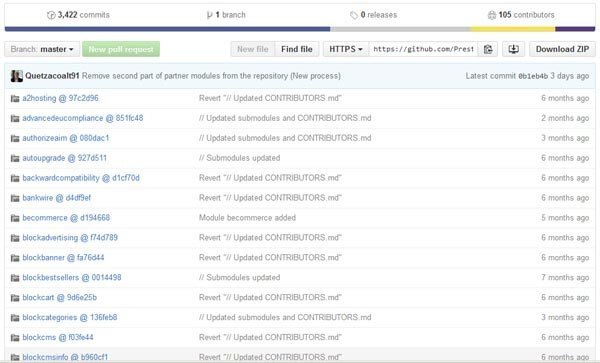This screenshot has height=363, width=600.
Task: Click '7 months ago' in blockbestsellers row
Action: click(x=565, y=277)
